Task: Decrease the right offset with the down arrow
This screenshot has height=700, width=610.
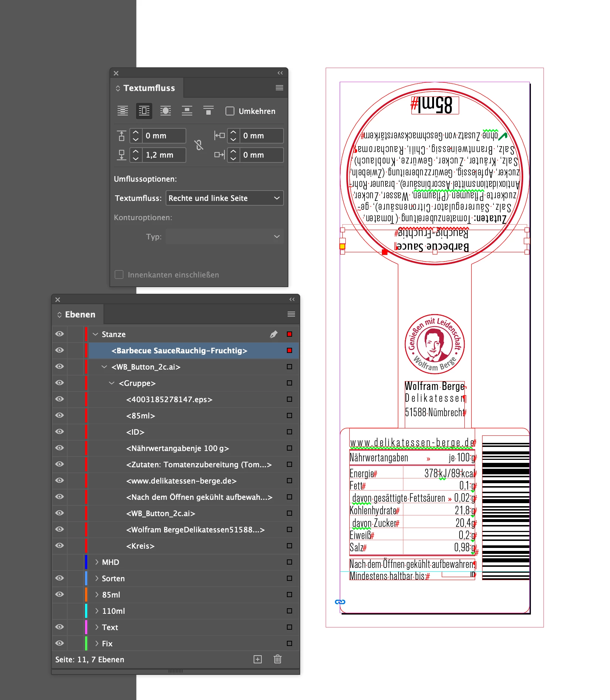Action: (233, 159)
